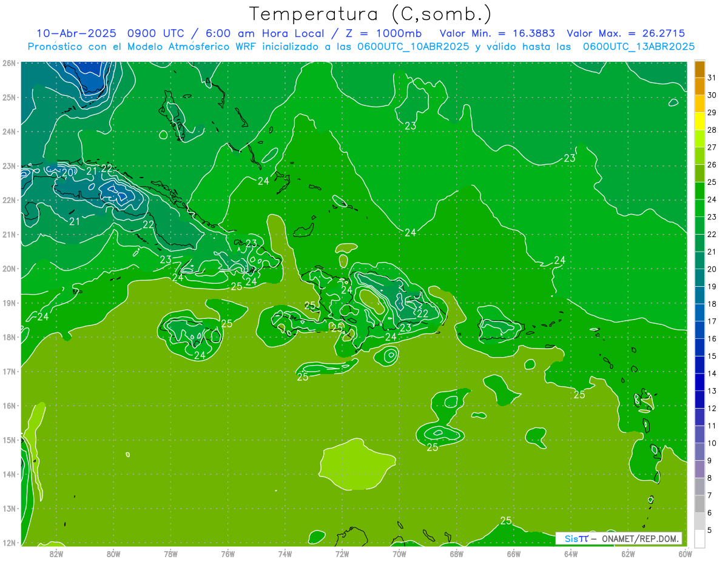Click the legend value 13
728x562 pixels.
click(712, 390)
